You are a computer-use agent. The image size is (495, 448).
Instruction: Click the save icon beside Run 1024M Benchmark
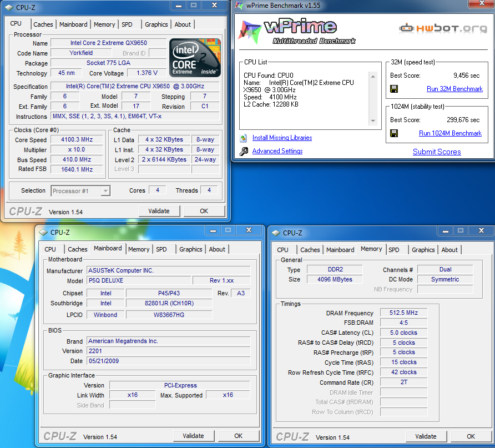point(394,133)
